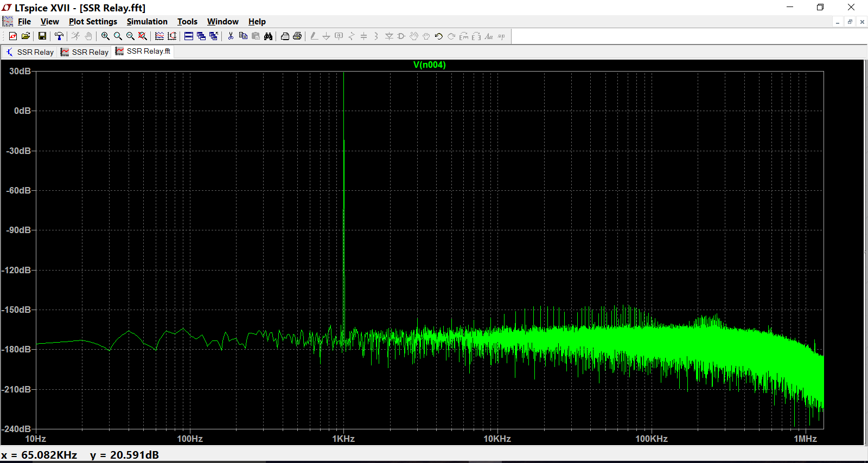Click the Place Capacitor icon

[363, 36]
